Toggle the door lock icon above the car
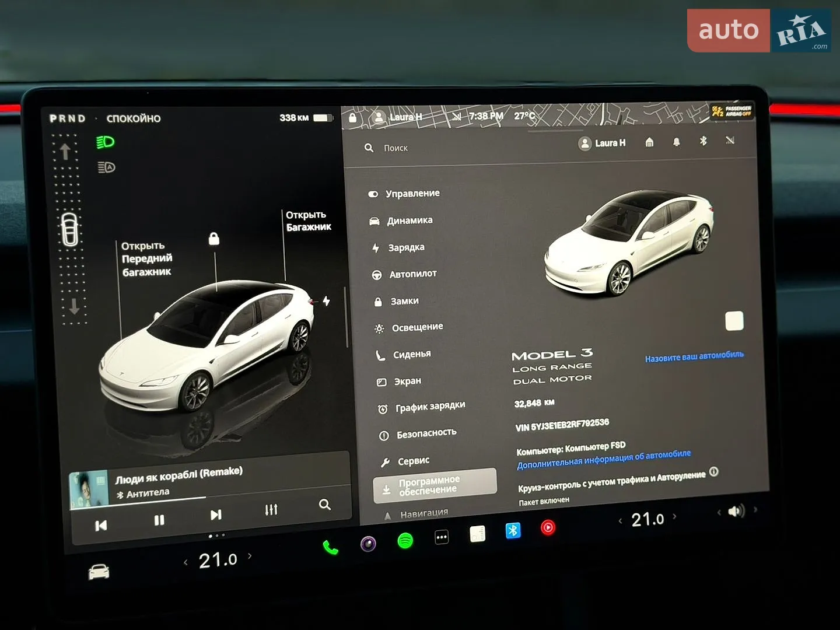 214,238
